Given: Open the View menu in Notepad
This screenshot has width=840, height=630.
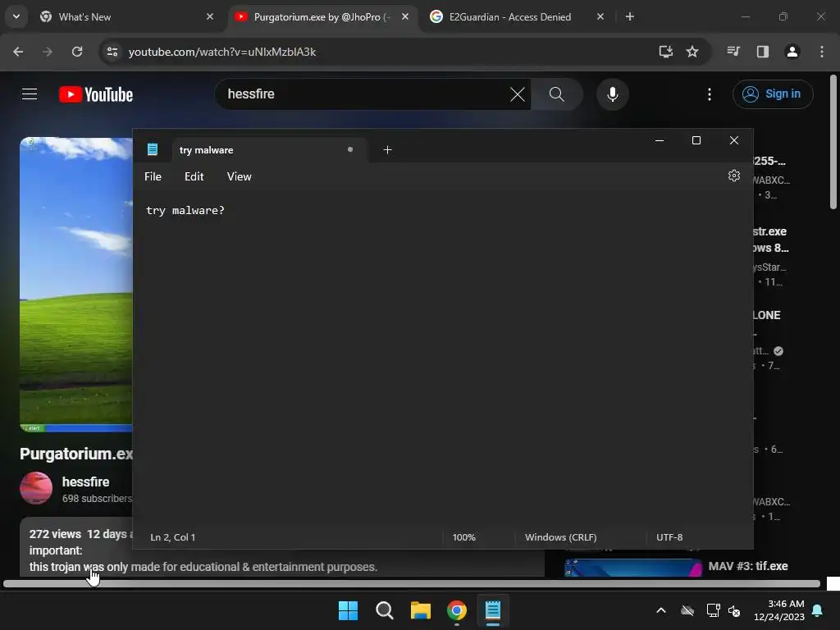Looking at the screenshot, I should (x=239, y=176).
